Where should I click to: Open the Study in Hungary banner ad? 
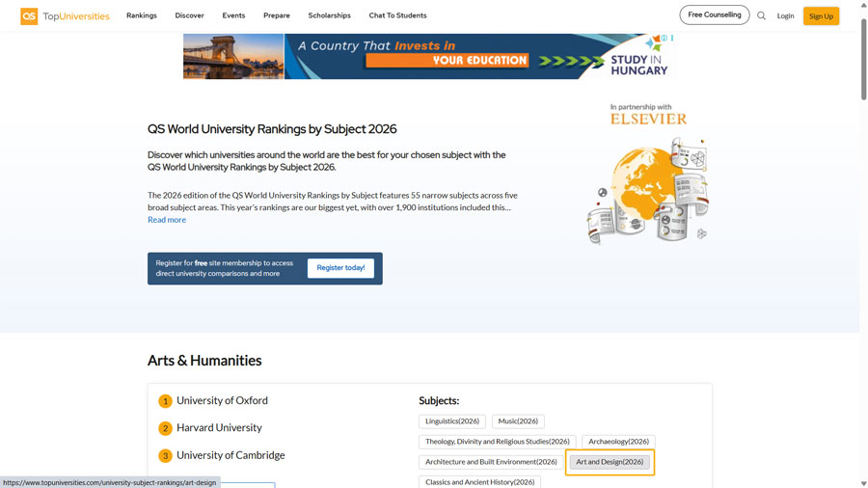(x=429, y=57)
